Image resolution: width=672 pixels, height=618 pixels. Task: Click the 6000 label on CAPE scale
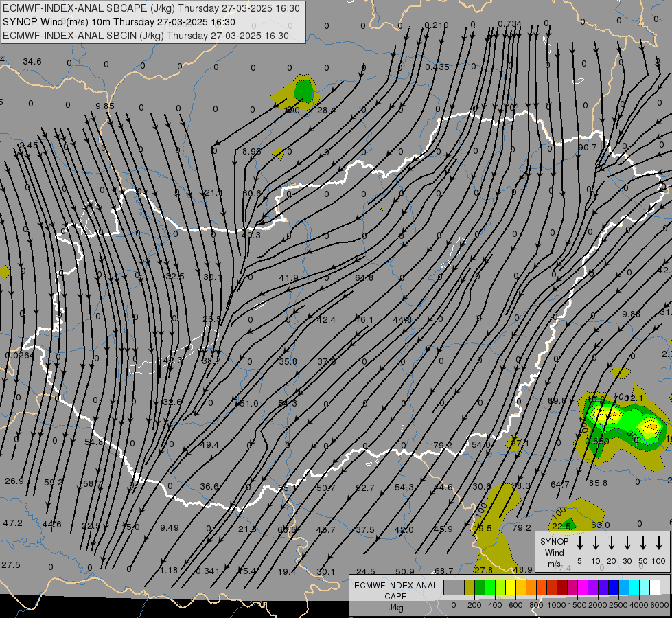(x=660, y=605)
